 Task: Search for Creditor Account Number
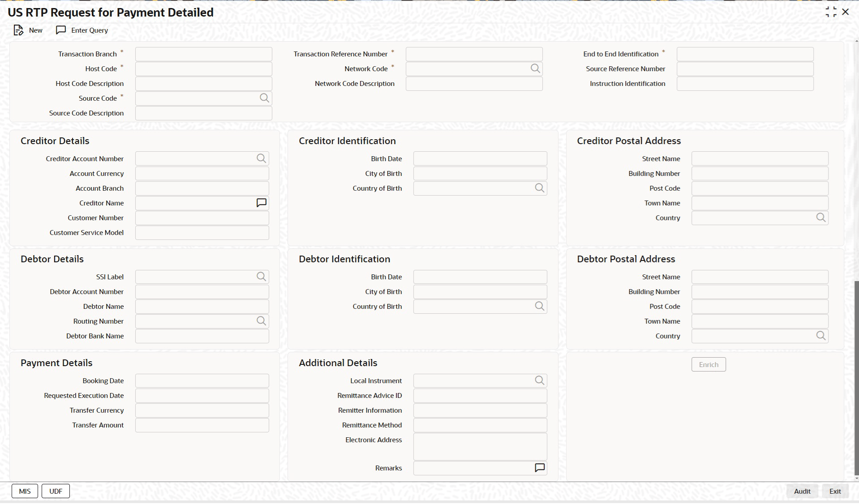coord(261,158)
